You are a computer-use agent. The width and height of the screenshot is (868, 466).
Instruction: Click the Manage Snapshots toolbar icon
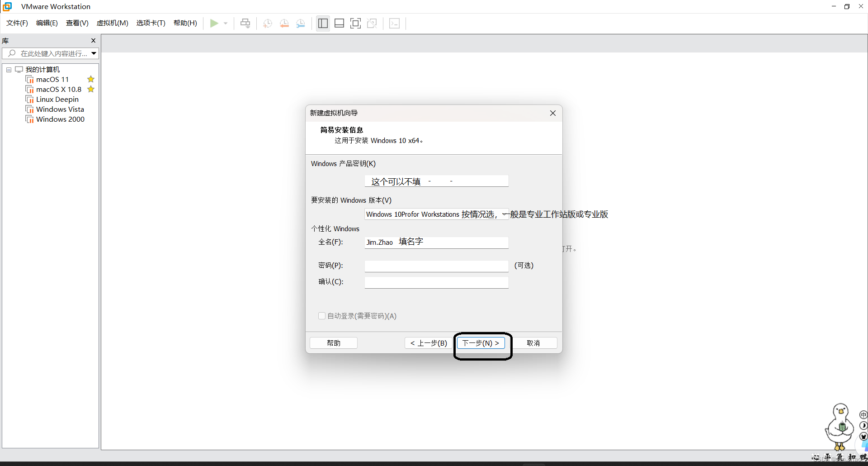click(301, 24)
